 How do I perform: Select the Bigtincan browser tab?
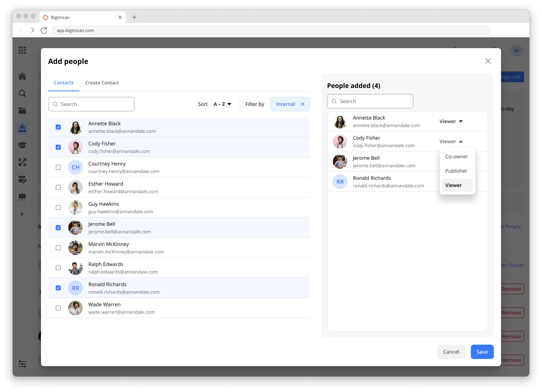83,17
